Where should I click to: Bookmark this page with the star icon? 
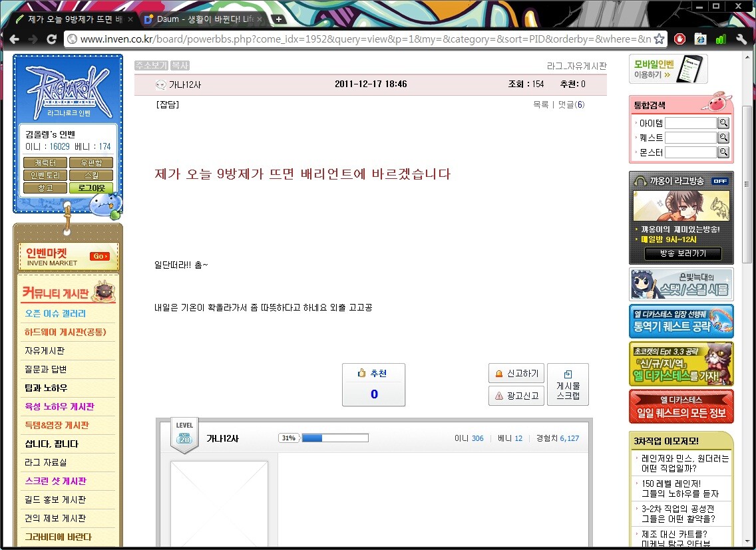pos(659,39)
